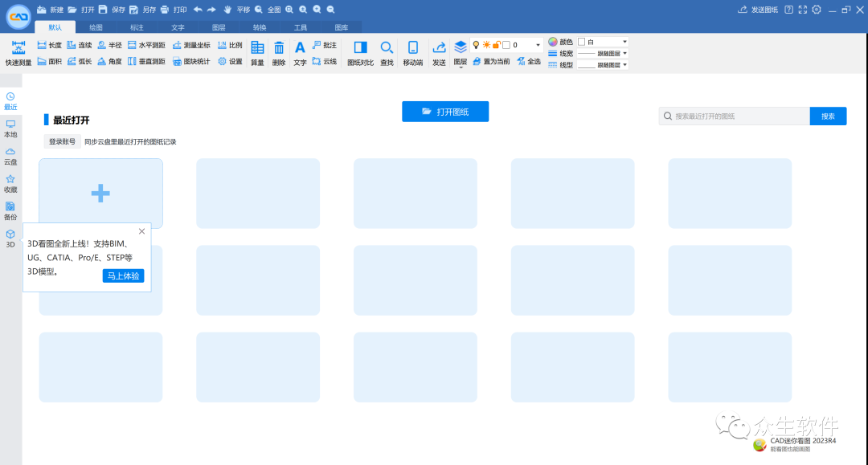Select the 面积 area measurement tool

49,61
